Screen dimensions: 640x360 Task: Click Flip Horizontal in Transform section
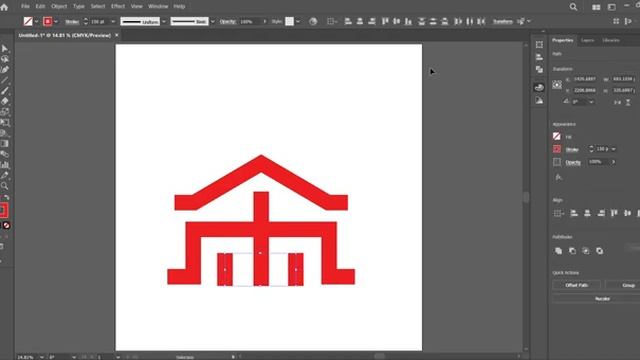tap(618, 102)
